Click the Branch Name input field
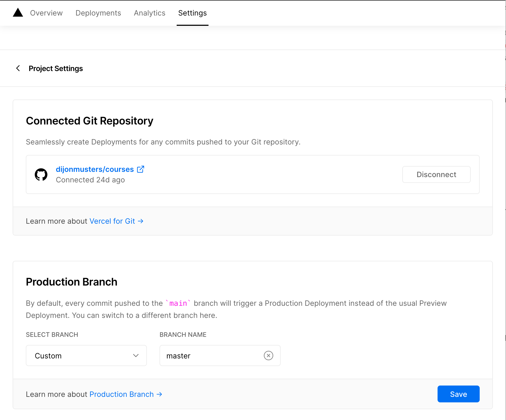Image resolution: width=506 pixels, height=420 pixels. [x=220, y=356]
